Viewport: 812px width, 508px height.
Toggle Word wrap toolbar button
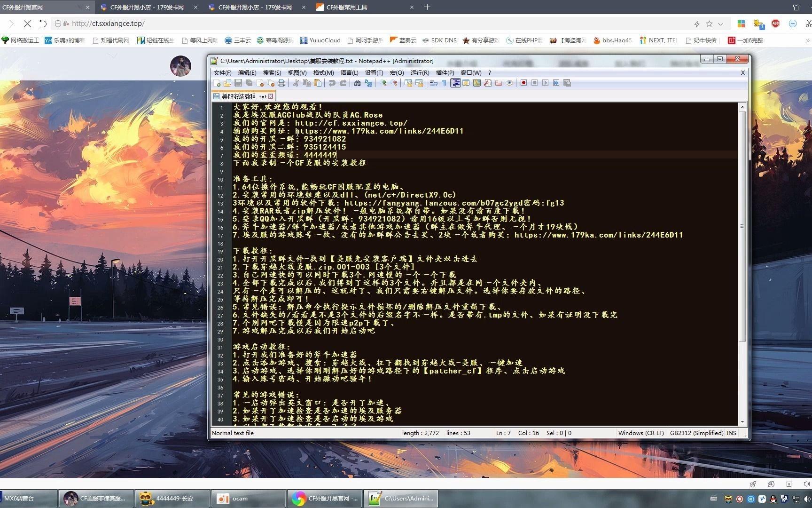click(x=433, y=83)
